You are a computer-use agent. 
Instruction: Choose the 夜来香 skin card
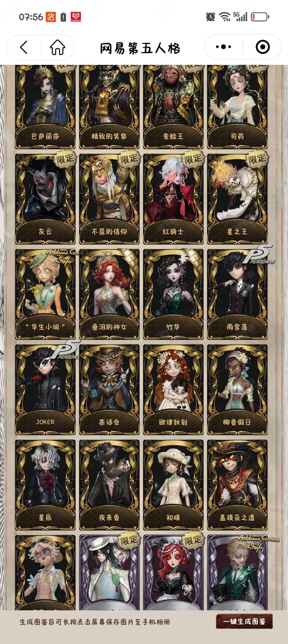109,485
